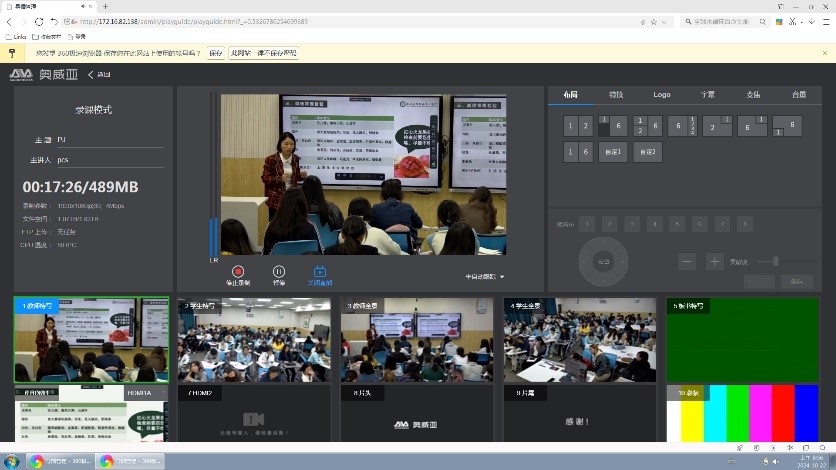
Task: Choose the custom layout 2 preset
Action: tap(647, 153)
